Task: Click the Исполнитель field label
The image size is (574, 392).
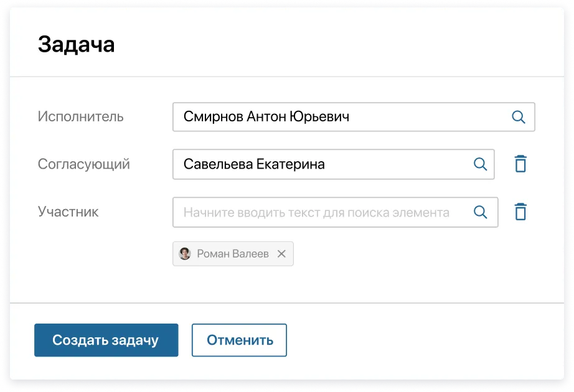Action: coord(81,116)
